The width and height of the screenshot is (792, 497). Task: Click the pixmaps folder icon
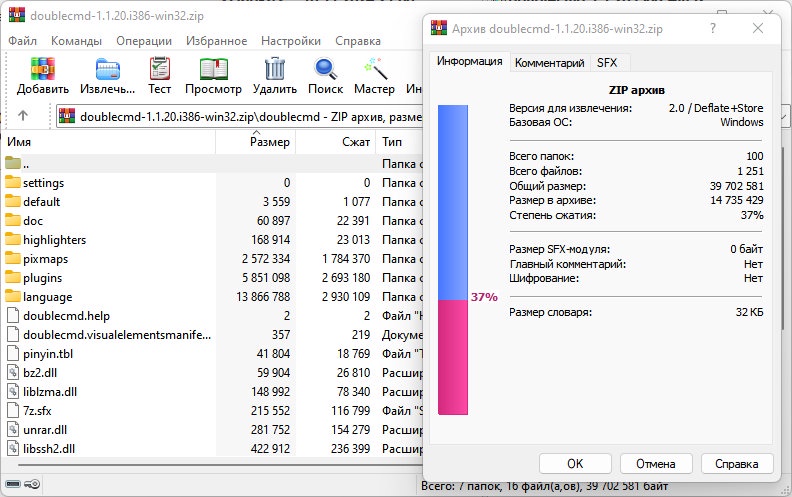(13, 259)
